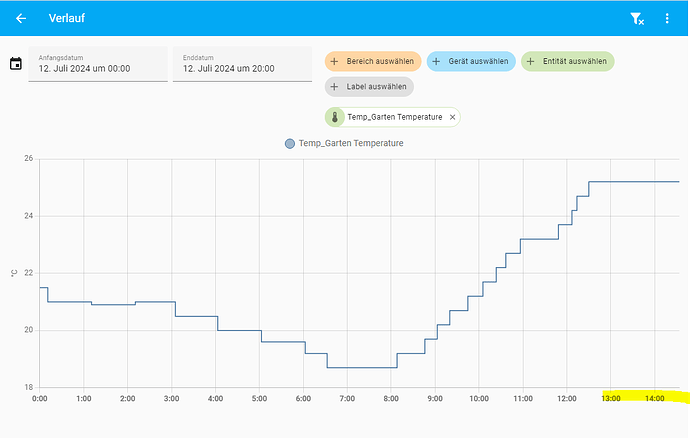Click the 26 y-axis label
Viewport: 690px width, 438px height.
(29, 158)
